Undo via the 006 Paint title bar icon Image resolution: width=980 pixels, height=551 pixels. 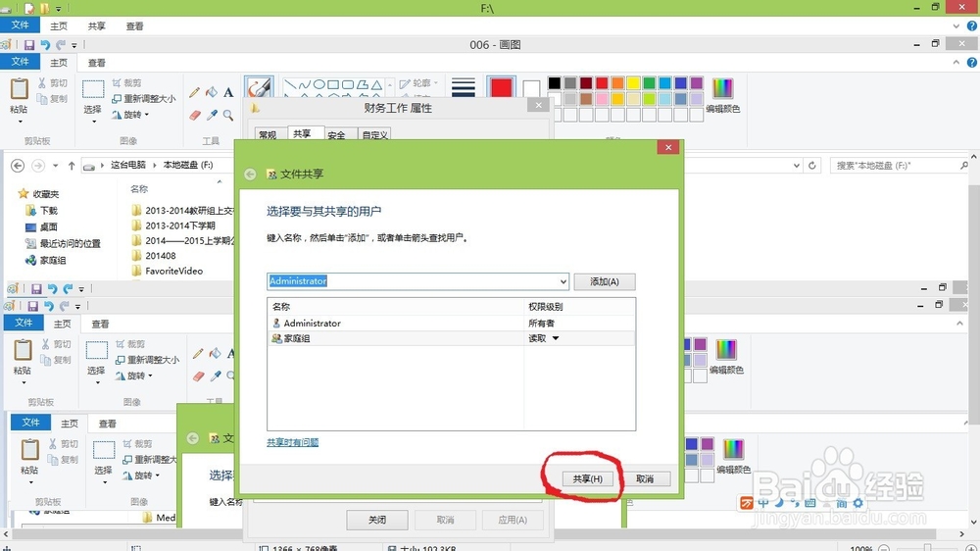click(45, 45)
